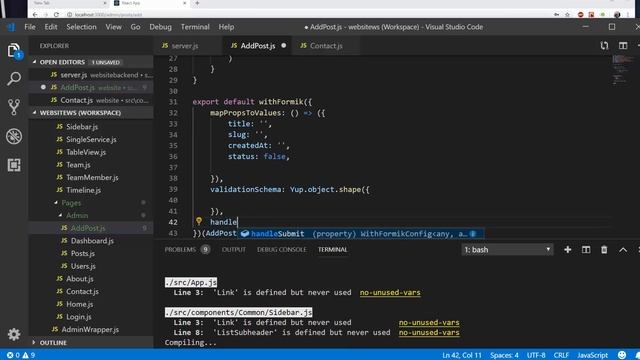Click the VS Code logo in the title bar
The image size is (640, 360).
click(x=11, y=27)
